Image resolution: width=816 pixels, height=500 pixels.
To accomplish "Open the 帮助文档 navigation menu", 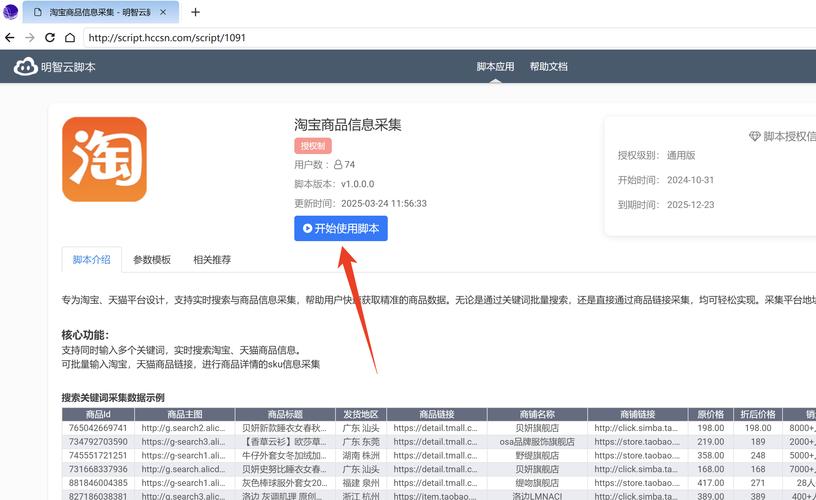I will pos(548,67).
